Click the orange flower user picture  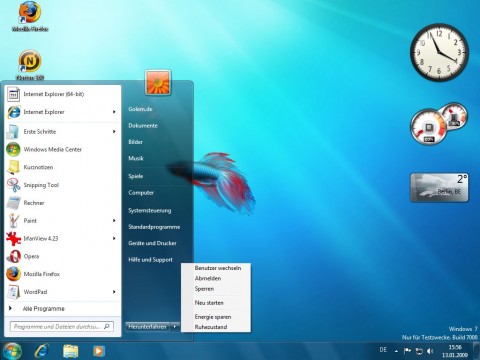click(158, 82)
